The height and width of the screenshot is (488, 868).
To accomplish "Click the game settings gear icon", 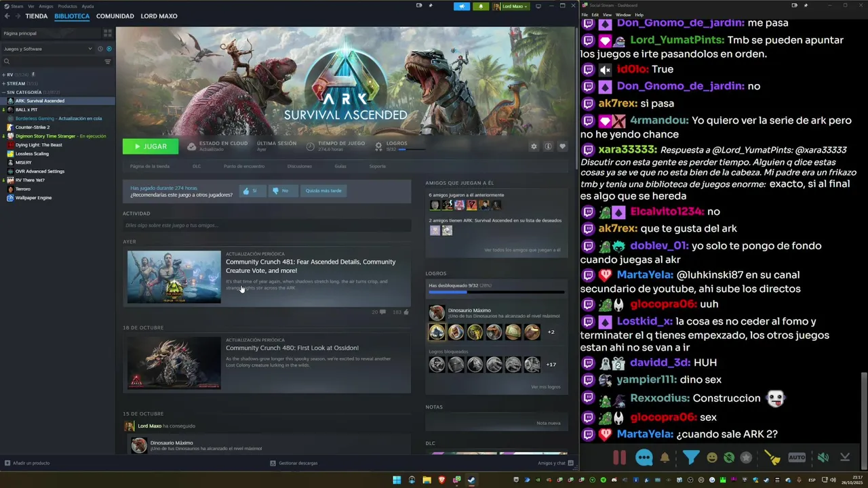I will coord(534,146).
